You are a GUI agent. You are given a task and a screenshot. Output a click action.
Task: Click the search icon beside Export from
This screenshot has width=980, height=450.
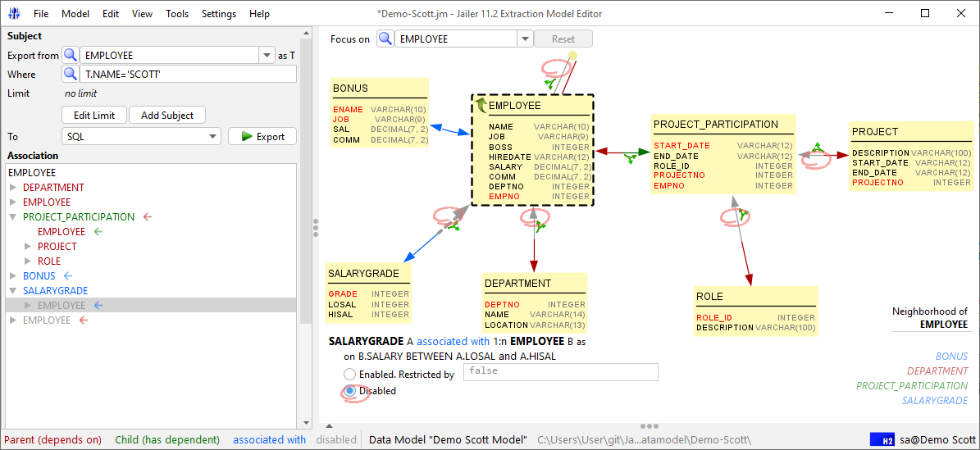[x=70, y=55]
